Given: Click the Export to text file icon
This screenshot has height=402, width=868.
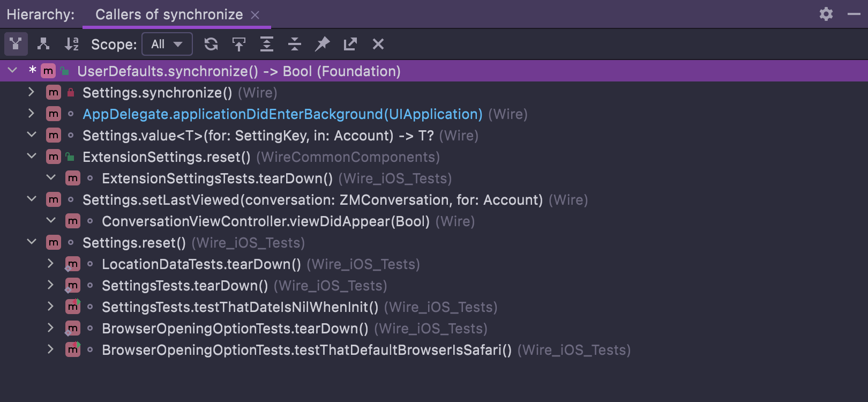Looking at the screenshot, I should tap(350, 44).
